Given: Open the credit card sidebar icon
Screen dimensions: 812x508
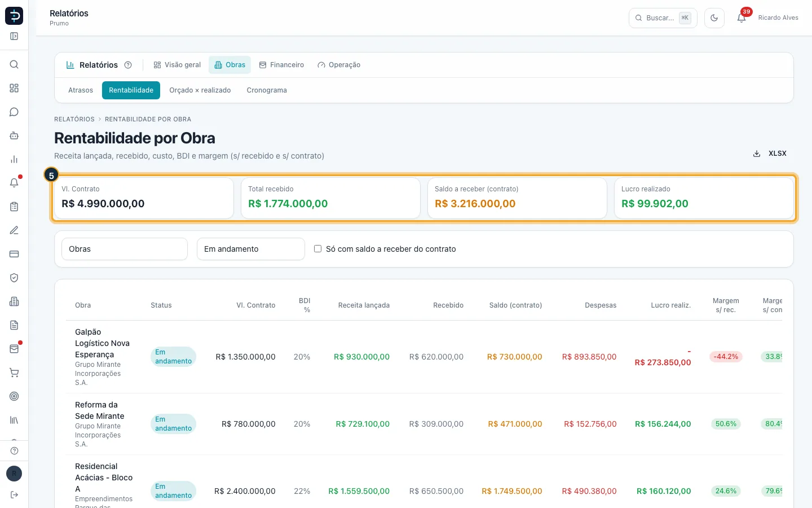Looking at the screenshot, I should point(14,254).
